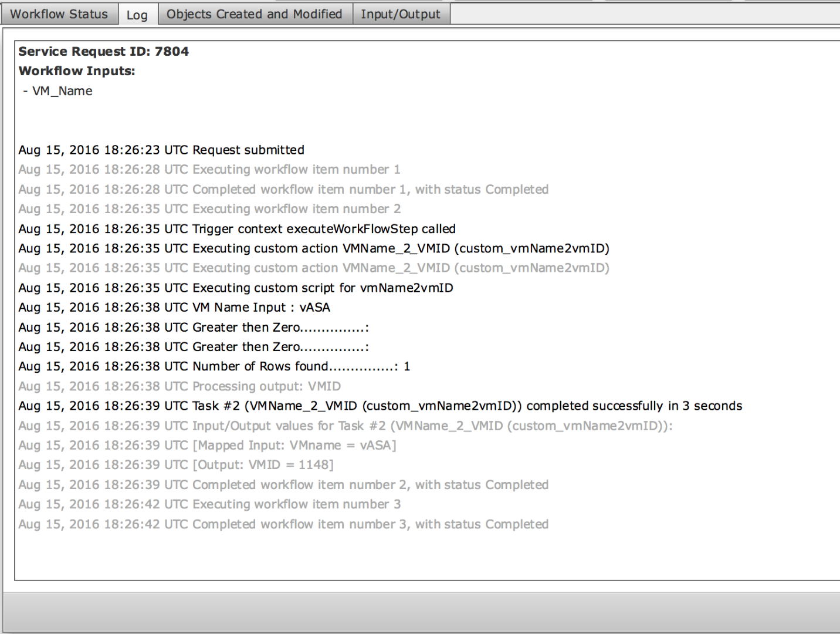This screenshot has width=840, height=634.
Task: Click greyed Executing custom action VMName_2_VMID line
Action: tap(314, 268)
